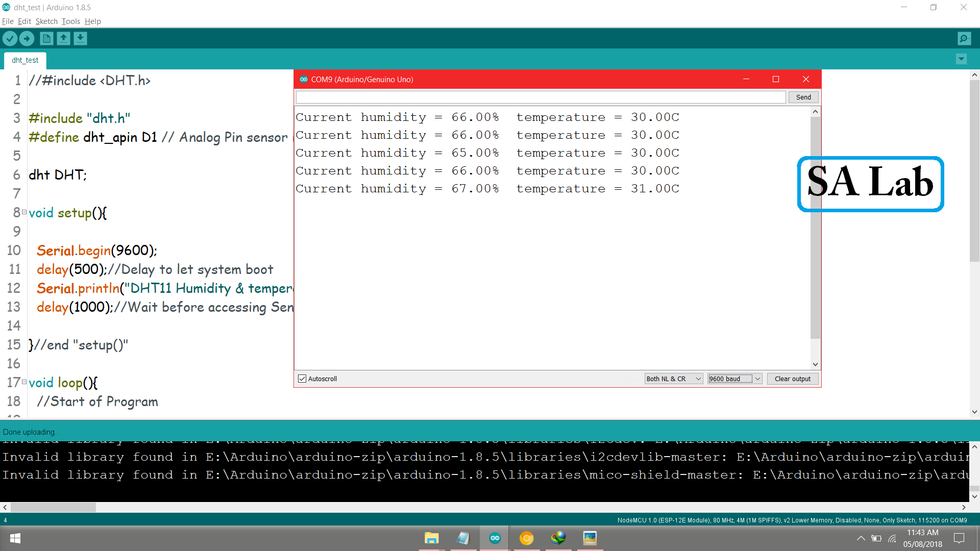980x551 pixels.
Task: Open the line ending dropdown showing Both NL & CR
Action: point(673,379)
